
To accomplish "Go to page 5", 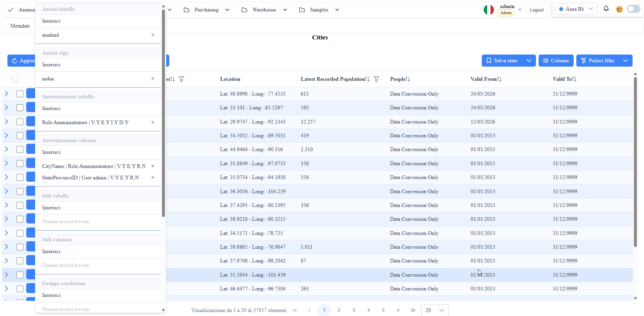I will [383, 310].
